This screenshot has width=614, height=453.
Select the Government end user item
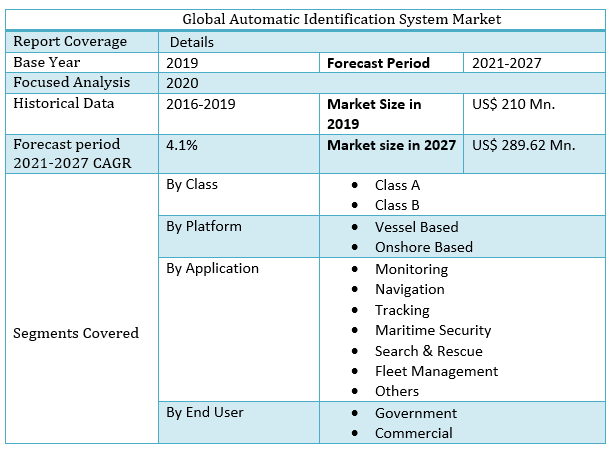[x=415, y=413]
